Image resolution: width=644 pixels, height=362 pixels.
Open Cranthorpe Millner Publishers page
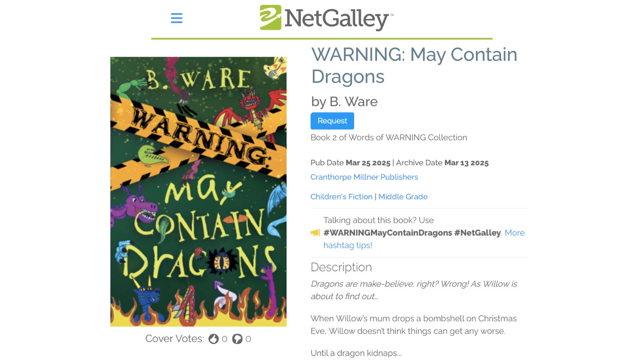tap(364, 177)
